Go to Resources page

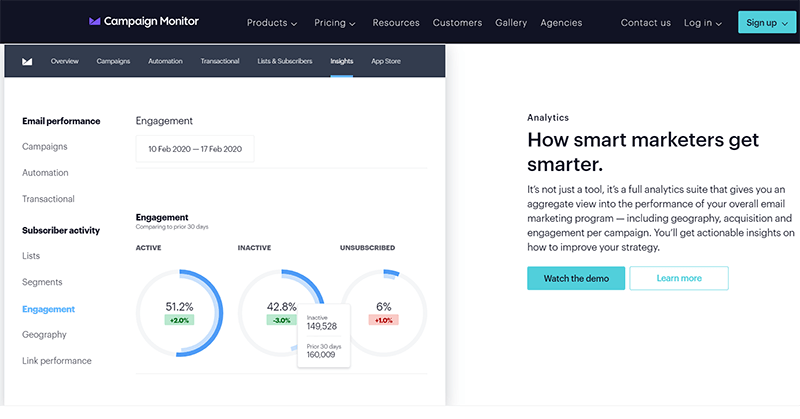click(x=396, y=22)
